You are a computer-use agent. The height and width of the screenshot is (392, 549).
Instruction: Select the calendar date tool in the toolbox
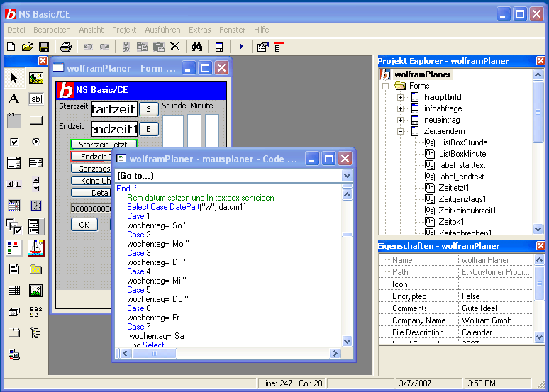point(14,206)
